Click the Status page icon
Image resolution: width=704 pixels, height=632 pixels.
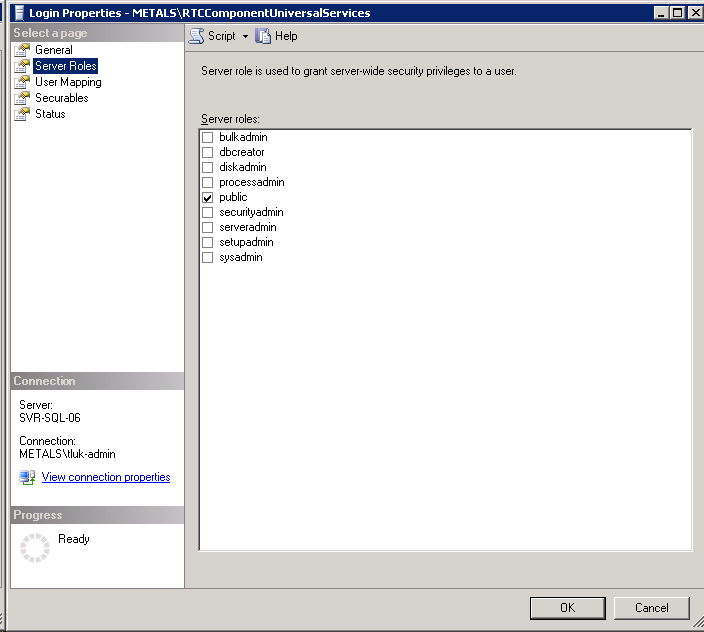click(22, 114)
